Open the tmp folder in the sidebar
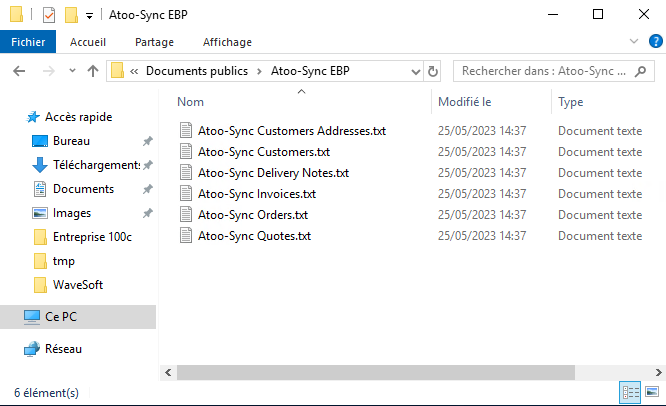 (64, 261)
